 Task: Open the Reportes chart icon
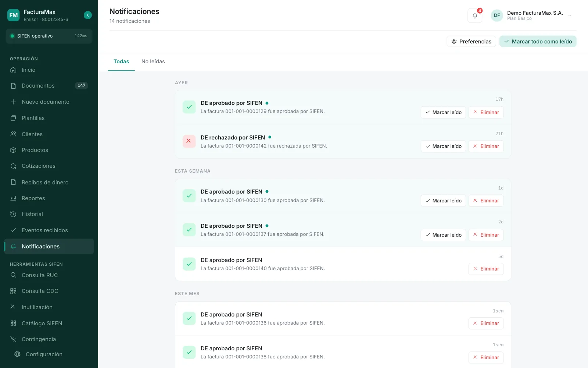13,198
